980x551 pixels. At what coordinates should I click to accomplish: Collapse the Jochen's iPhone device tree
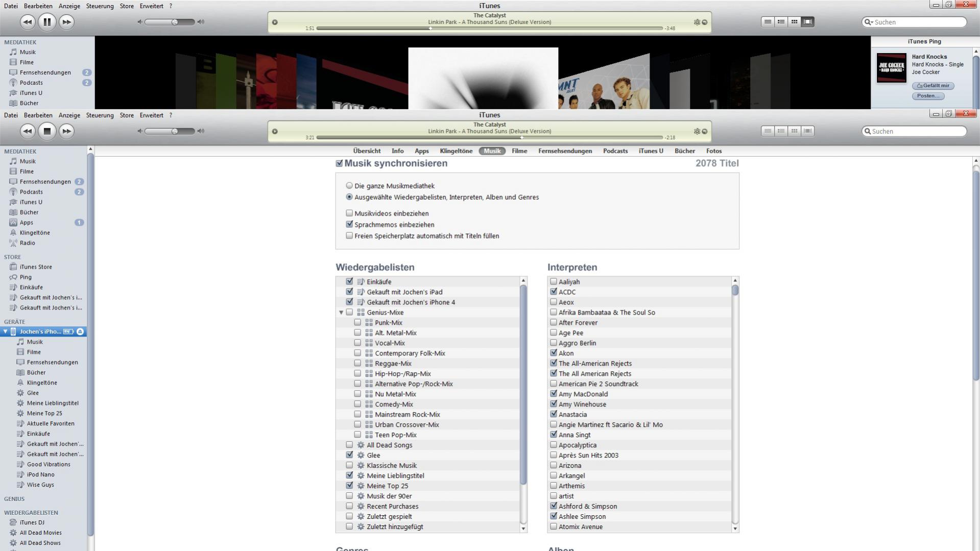(x=6, y=331)
